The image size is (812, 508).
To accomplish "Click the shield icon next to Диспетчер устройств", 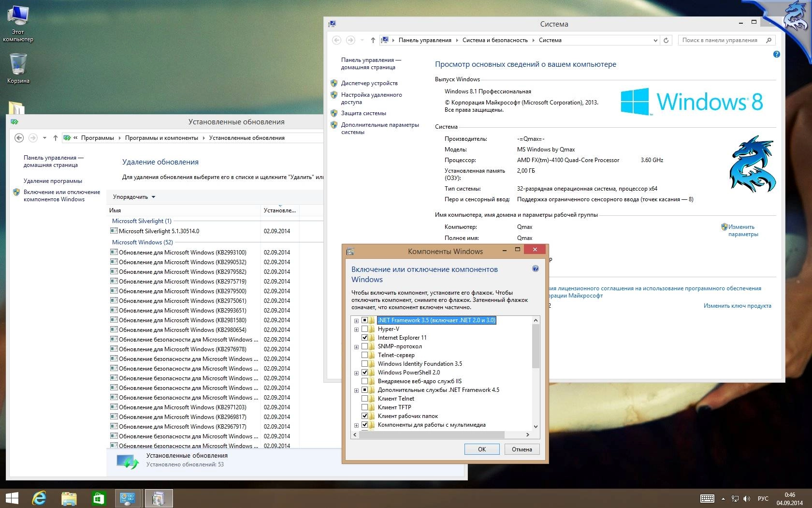I will point(334,83).
